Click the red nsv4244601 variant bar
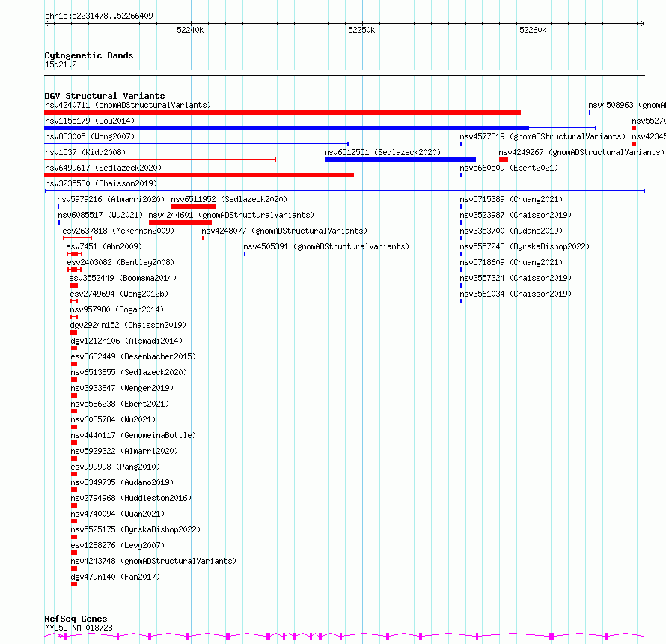Image resolution: width=666 pixels, height=644 pixels. coord(180,222)
